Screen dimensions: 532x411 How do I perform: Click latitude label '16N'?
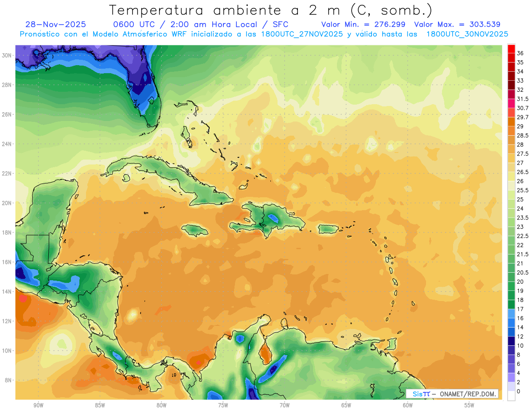point(7,262)
